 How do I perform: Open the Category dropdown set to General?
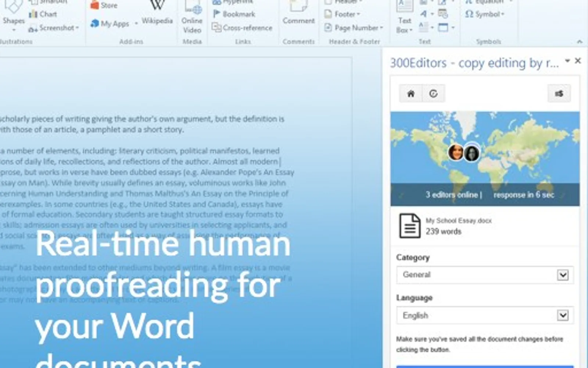coord(485,275)
